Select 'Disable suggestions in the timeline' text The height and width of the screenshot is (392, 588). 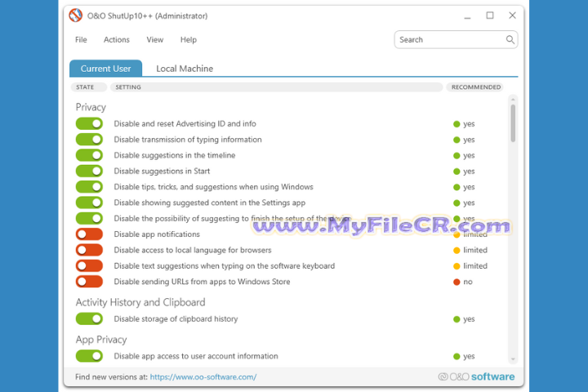[x=175, y=155]
